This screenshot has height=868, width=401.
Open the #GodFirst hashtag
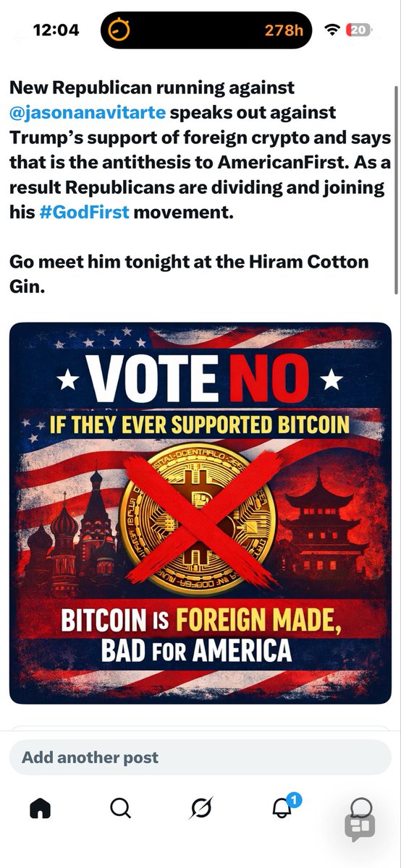tap(84, 211)
